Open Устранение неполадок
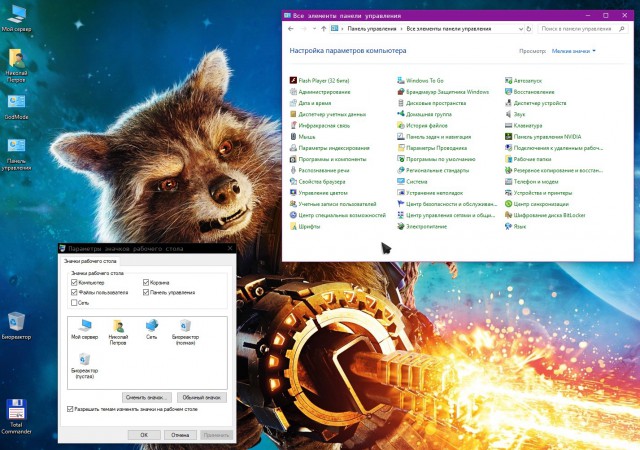 [x=430, y=193]
